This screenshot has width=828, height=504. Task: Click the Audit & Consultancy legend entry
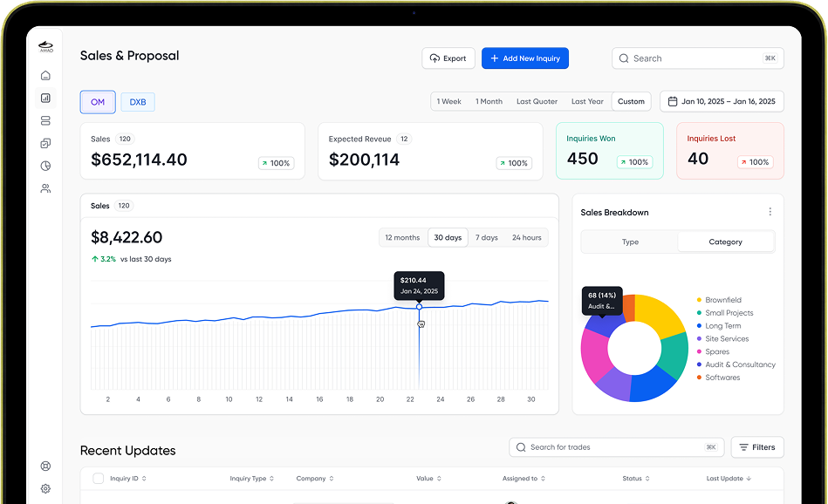736,364
